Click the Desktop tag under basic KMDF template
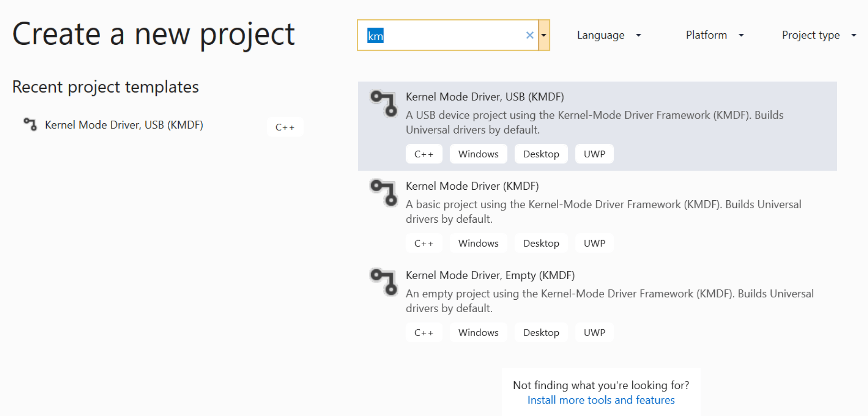The height and width of the screenshot is (416, 868). pyautogui.click(x=541, y=244)
